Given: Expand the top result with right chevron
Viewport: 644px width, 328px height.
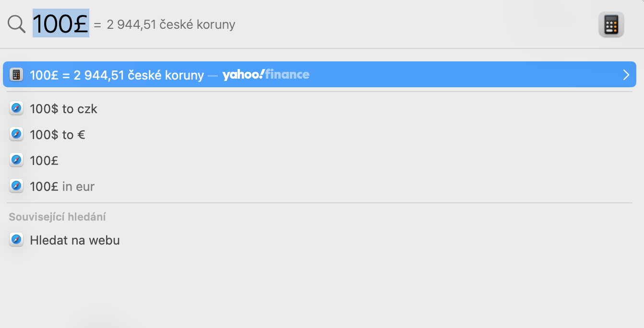Looking at the screenshot, I should pos(626,75).
